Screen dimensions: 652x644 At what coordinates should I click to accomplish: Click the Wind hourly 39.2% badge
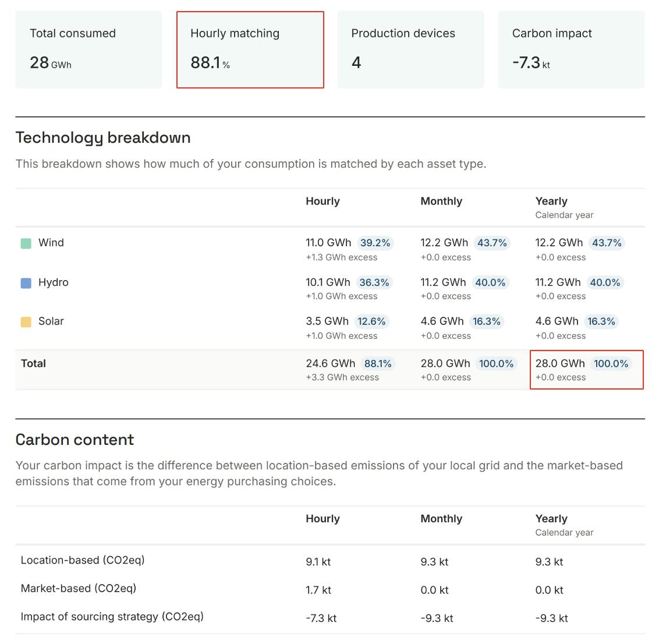(375, 243)
